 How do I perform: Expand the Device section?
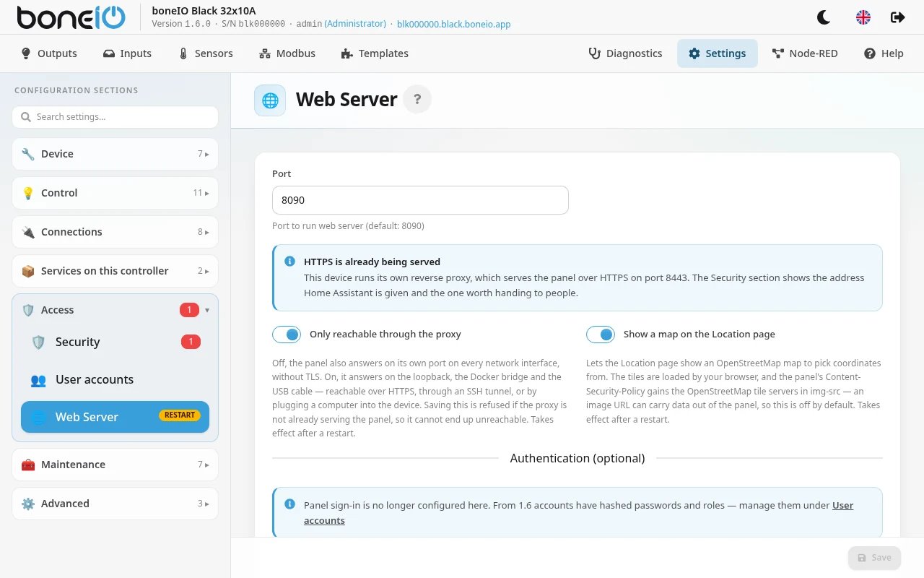(115, 154)
